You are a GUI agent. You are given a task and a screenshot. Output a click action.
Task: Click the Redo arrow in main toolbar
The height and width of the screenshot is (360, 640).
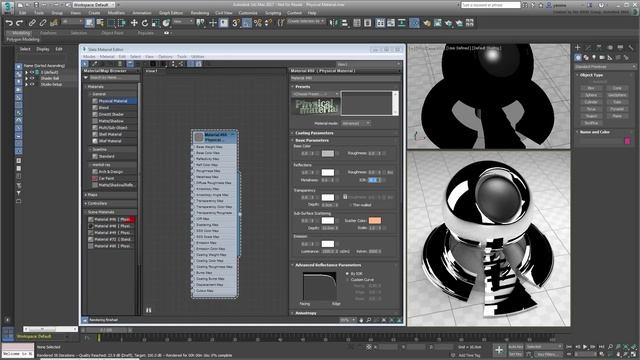click(19, 23)
